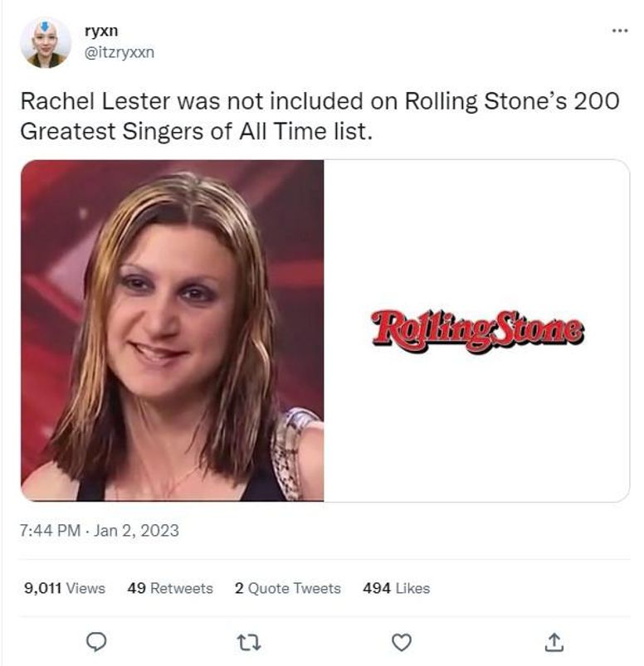Click the reply speech bubble icon

(96, 642)
